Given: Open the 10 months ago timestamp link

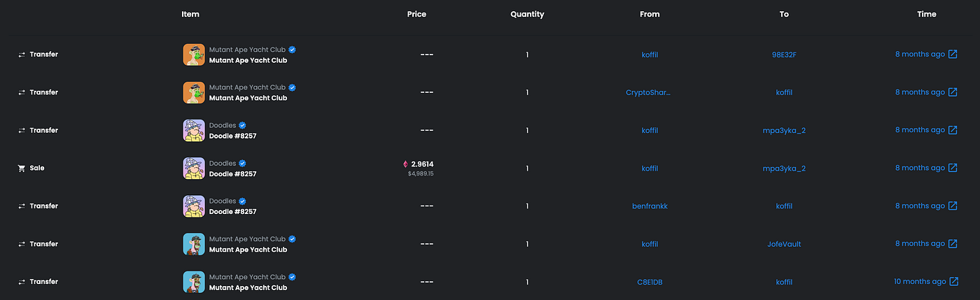Looking at the screenshot, I should point(920,281).
